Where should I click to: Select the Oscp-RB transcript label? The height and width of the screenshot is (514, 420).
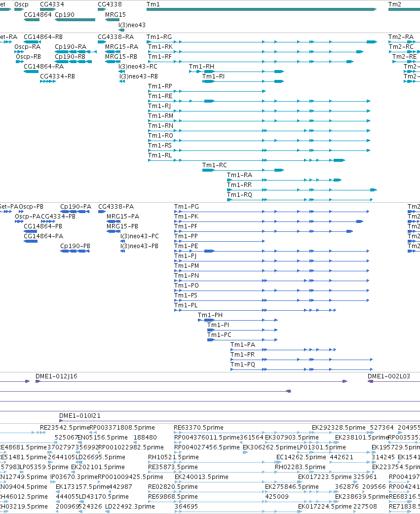coord(29,57)
